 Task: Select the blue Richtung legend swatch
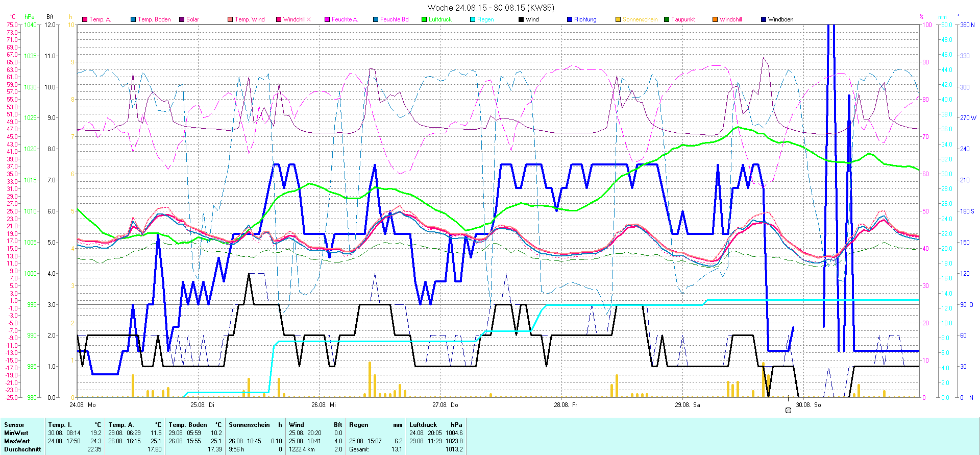(x=570, y=19)
